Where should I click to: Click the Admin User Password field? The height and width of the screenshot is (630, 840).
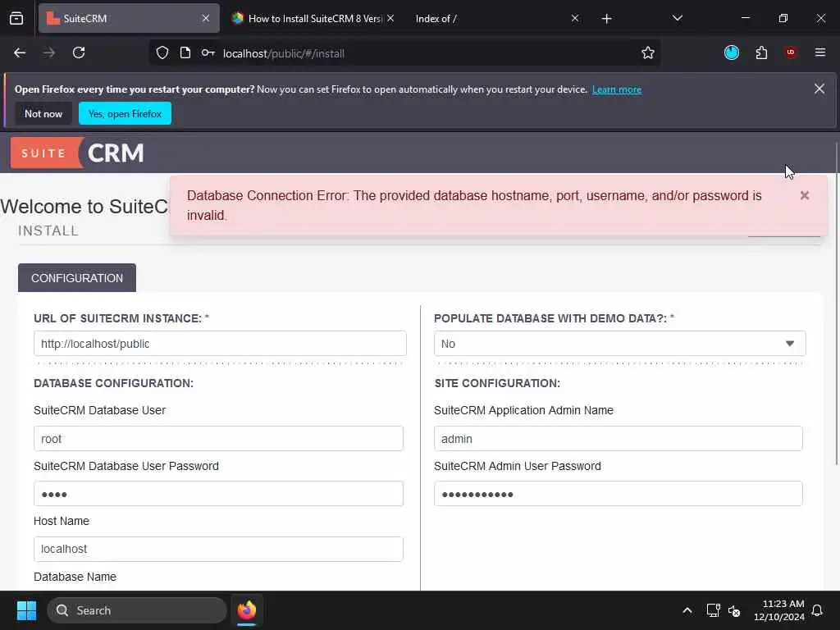619,494
